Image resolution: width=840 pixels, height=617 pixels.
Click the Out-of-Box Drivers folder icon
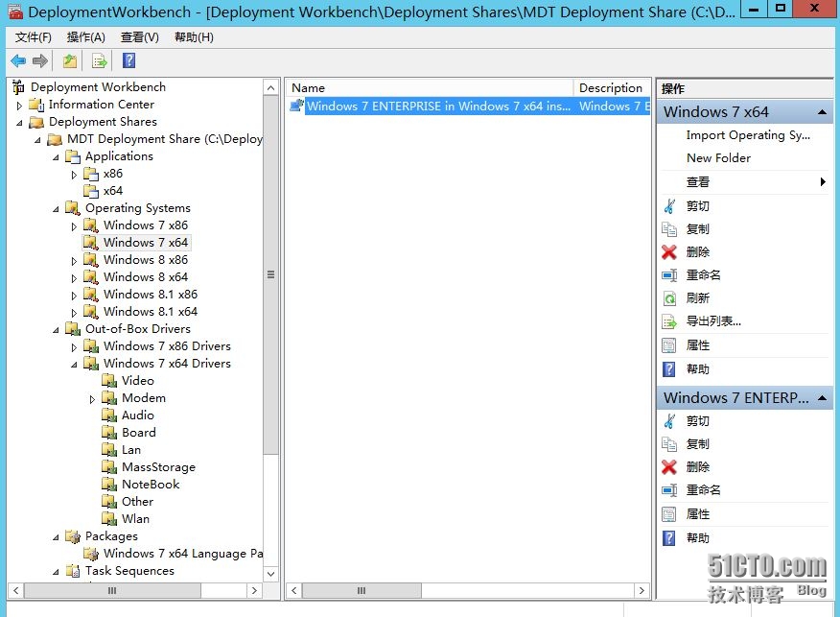(x=72, y=328)
